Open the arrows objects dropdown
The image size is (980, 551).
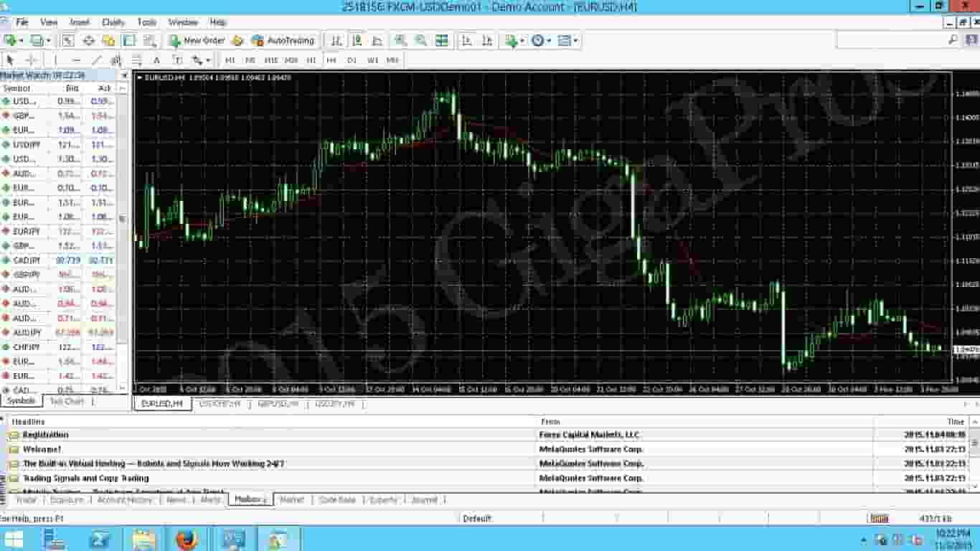[x=201, y=60]
